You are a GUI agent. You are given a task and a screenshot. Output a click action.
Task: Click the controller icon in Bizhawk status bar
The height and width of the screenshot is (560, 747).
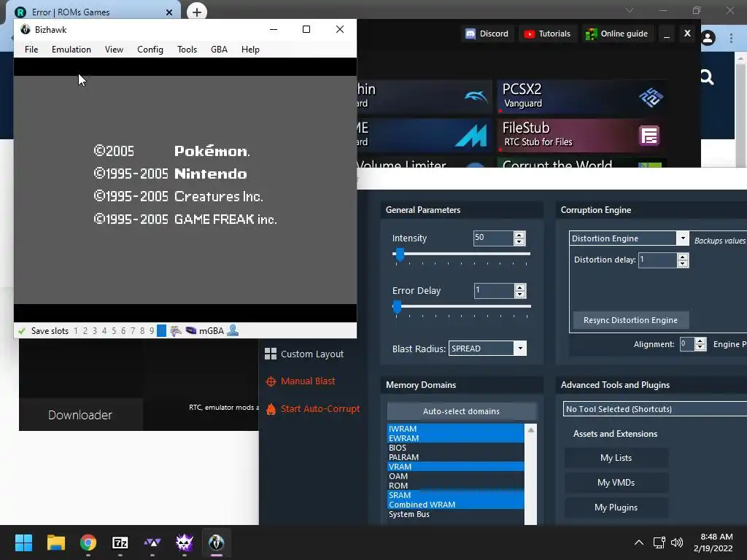tap(176, 330)
